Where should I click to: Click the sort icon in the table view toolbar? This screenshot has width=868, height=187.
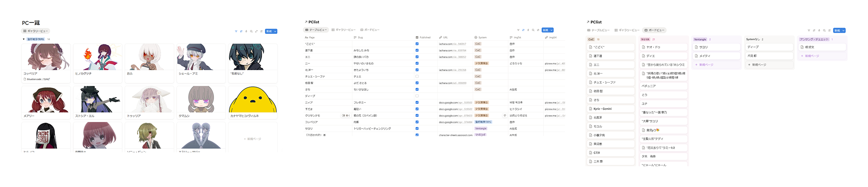523,30
